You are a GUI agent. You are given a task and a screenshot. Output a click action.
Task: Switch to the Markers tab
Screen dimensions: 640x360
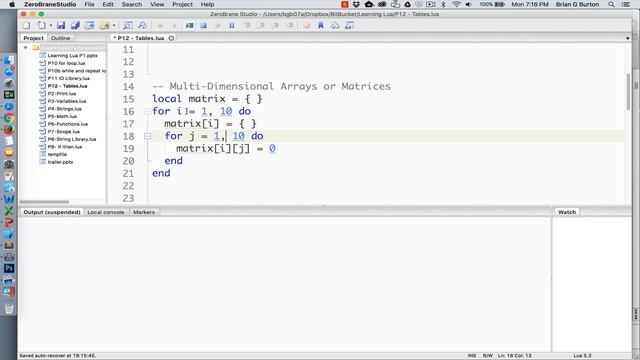(x=144, y=212)
